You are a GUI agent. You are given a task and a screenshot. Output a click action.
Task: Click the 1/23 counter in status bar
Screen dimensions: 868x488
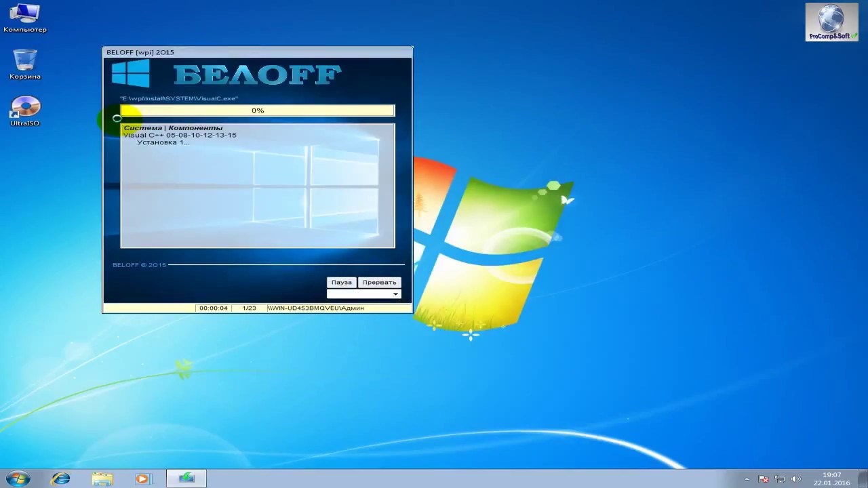coord(249,308)
